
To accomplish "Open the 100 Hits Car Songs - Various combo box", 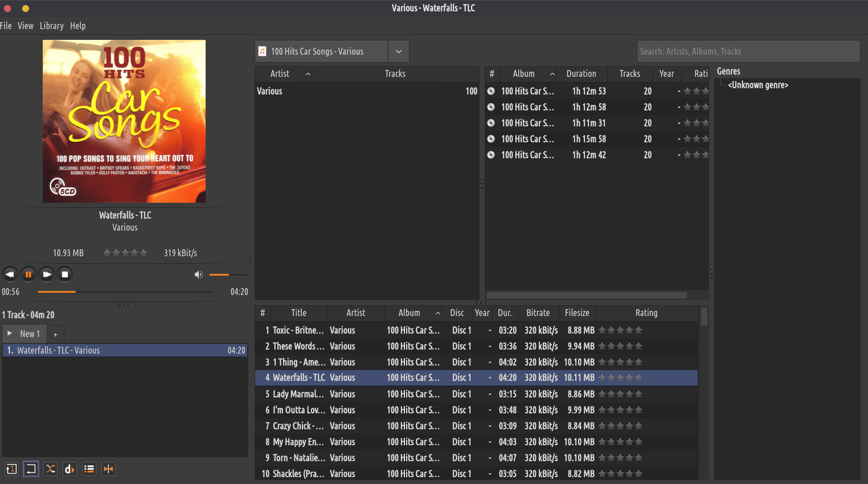I will (x=332, y=51).
